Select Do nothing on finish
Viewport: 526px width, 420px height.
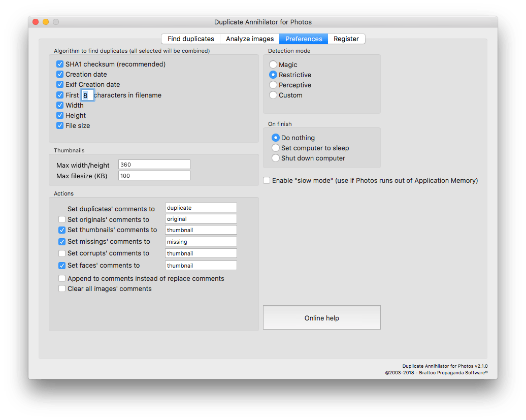pos(275,138)
